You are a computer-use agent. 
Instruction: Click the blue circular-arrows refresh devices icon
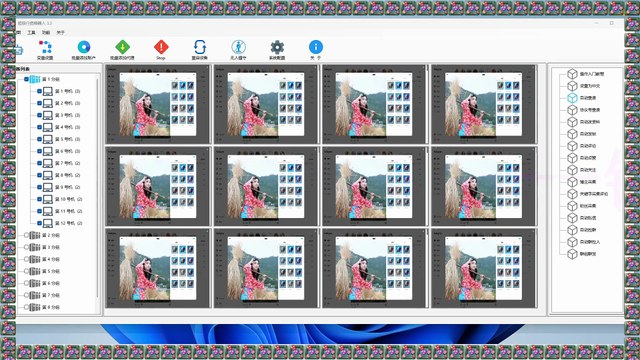pyautogui.click(x=200, y=47)
